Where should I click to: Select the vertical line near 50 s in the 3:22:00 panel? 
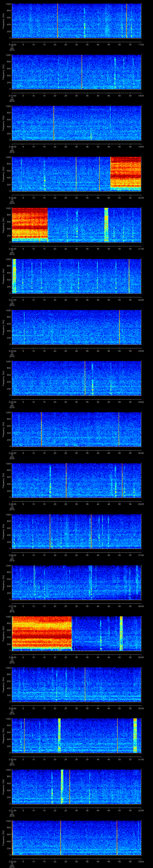[x=119, y=327]
